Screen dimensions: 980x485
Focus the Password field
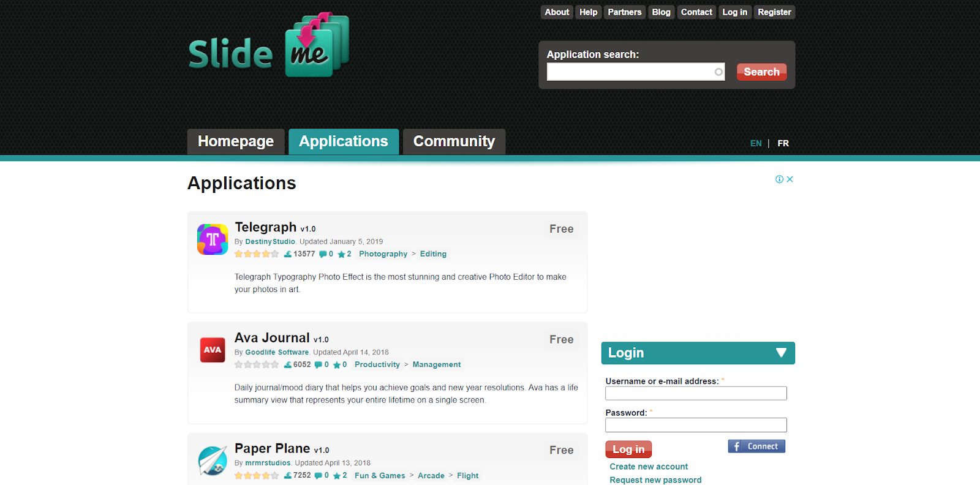point(696,425)
